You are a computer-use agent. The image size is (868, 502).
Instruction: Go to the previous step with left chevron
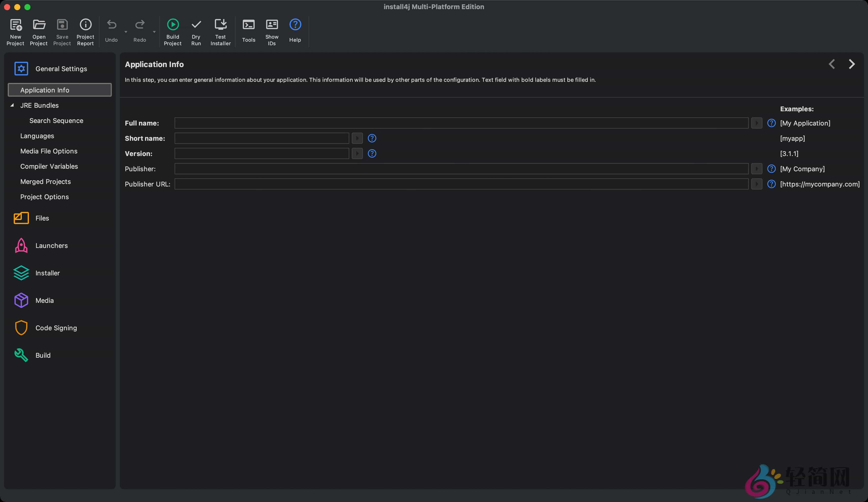[832, 64]
